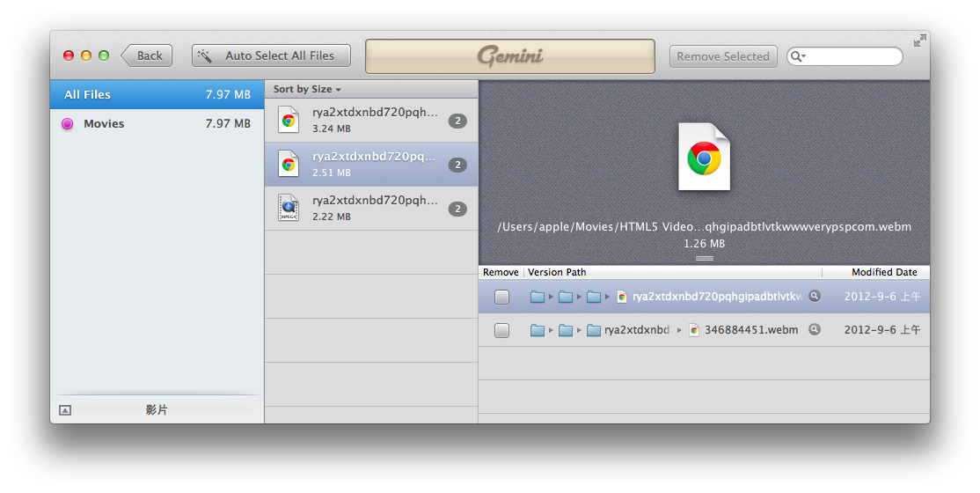Image resolution: width=980 pixels, height=493 pixels.
Task: Click the large Chrome preview file icon
Action: (x=705, y=157)
